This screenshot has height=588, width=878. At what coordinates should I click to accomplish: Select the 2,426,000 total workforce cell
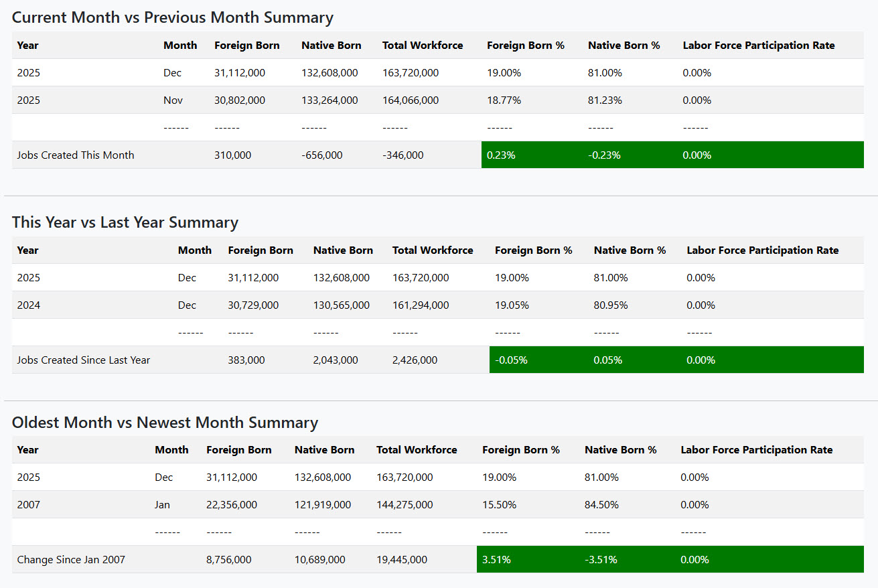(x=415, y=360)
